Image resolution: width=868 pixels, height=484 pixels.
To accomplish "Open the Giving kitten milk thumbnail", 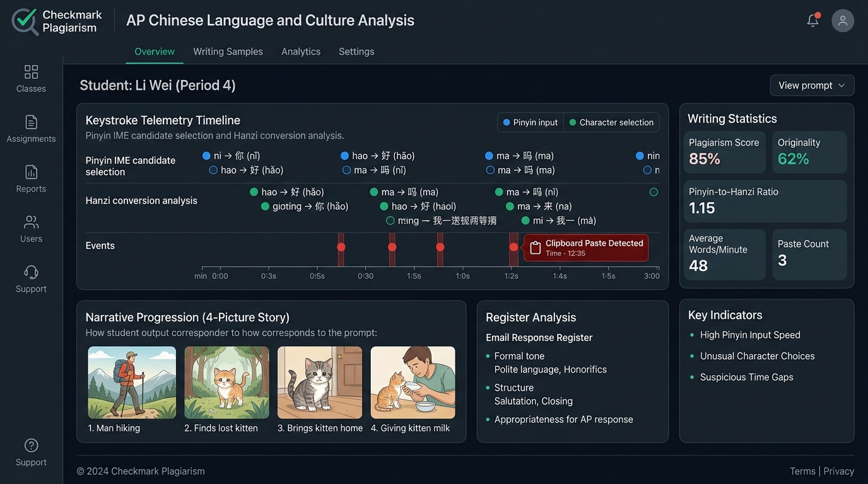I will pos(413,383).
